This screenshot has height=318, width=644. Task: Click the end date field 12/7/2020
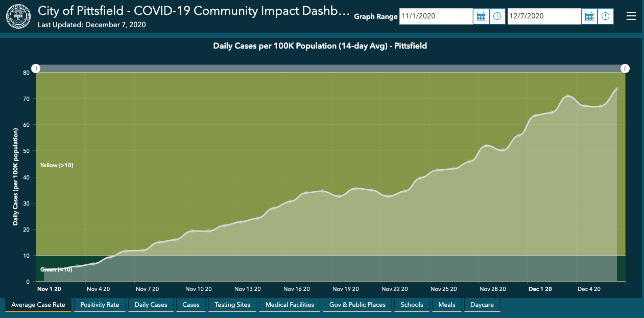(x=544, y=16)
